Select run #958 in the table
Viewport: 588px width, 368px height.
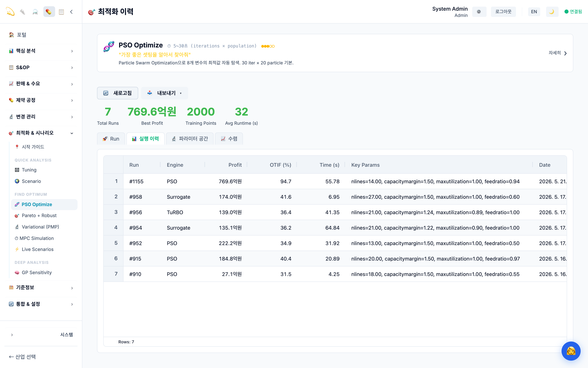(x=136, y=197)
